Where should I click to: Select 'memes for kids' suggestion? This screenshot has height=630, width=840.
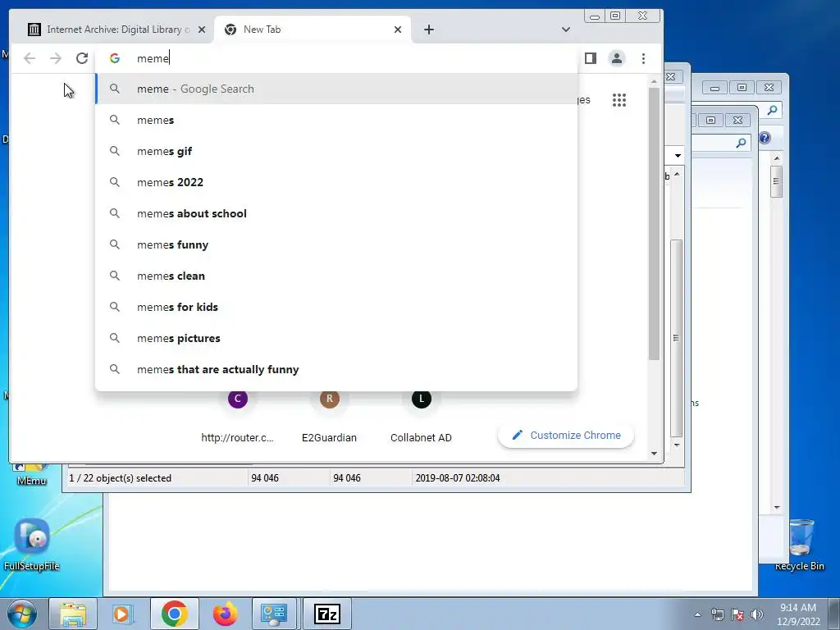(x=336, y=307)
